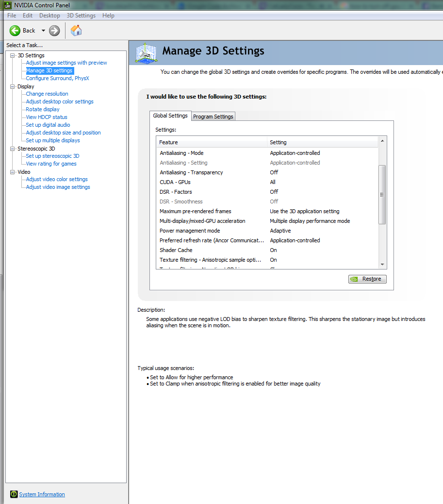
Task: Open the Edit menu
Action: [x=28, y=16]
